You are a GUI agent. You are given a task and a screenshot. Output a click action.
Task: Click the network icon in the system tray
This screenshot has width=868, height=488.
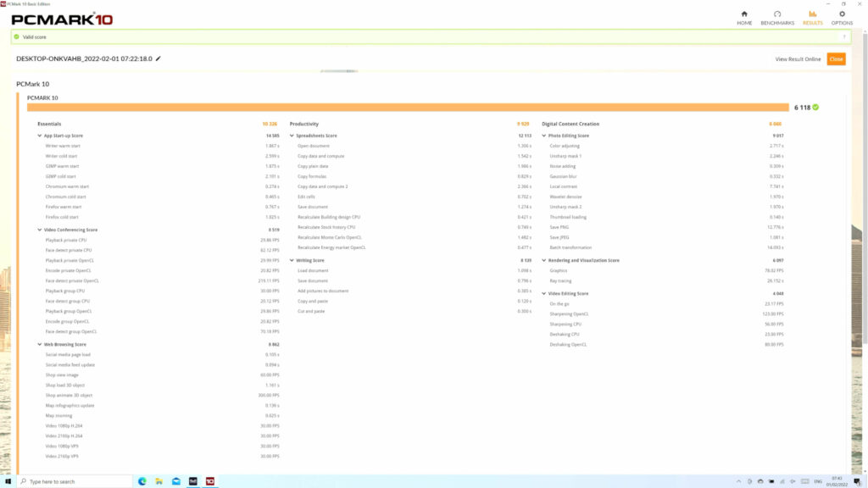(x=782, y=481)
